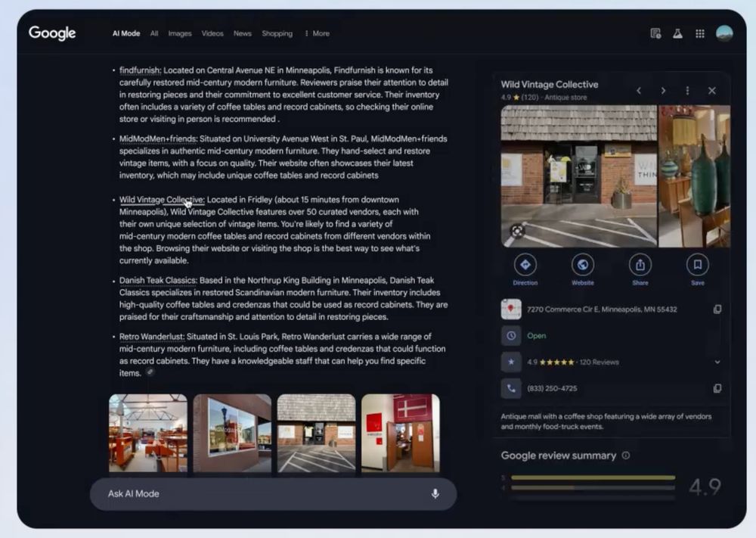Get directions to Wild Vintage Collective
This screenshot has height=538, width=756.
pos(525,269)
